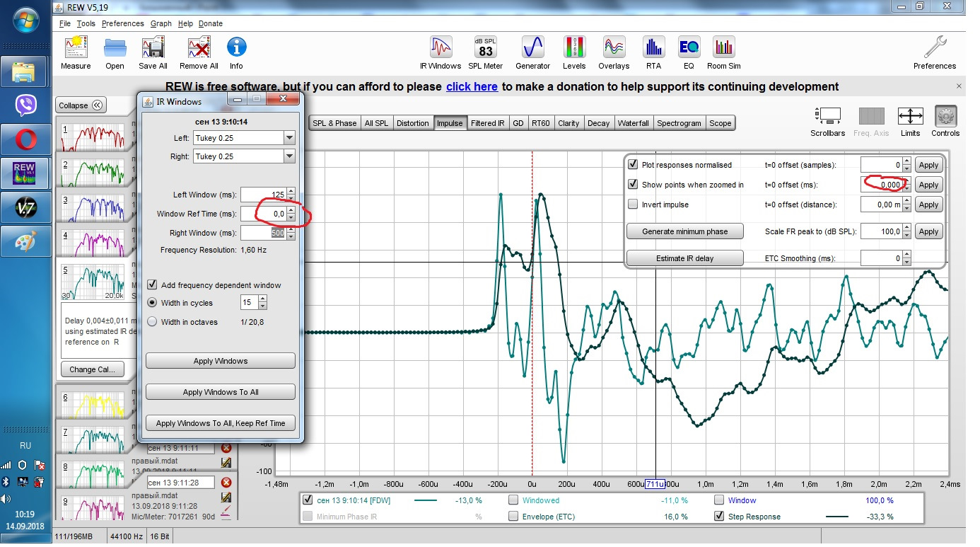Click the ETC Smoothing stepper arrows
Image resolution: width=980 pixels, height=547 pixels.
907,258
